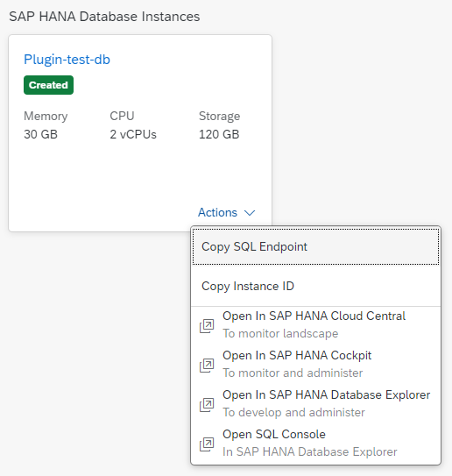
Task: Click the 'To monitor and administer' description
Action: (293, 373)
